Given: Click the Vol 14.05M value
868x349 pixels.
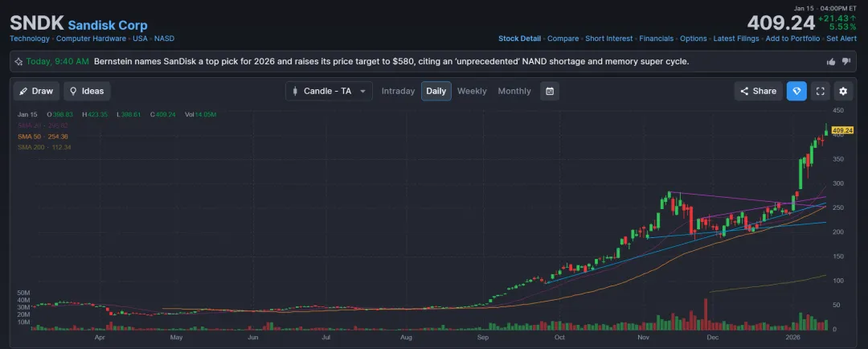Looking at the screenshot, I should (x=200, y=115).
